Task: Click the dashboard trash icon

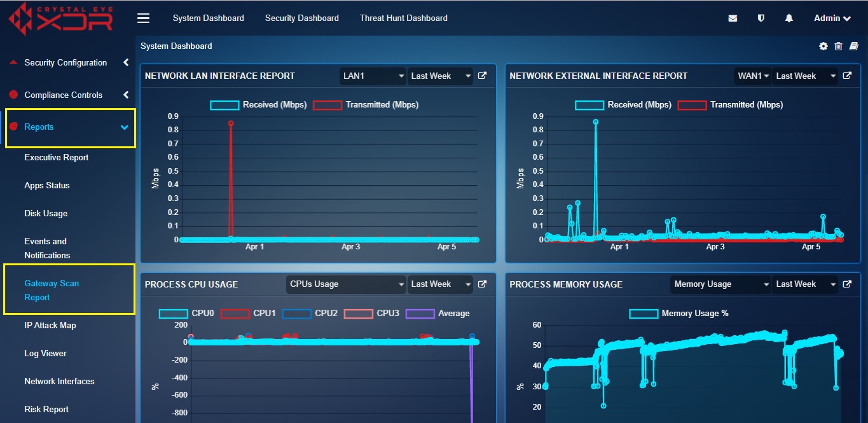Action: click(x=838, y=46)
